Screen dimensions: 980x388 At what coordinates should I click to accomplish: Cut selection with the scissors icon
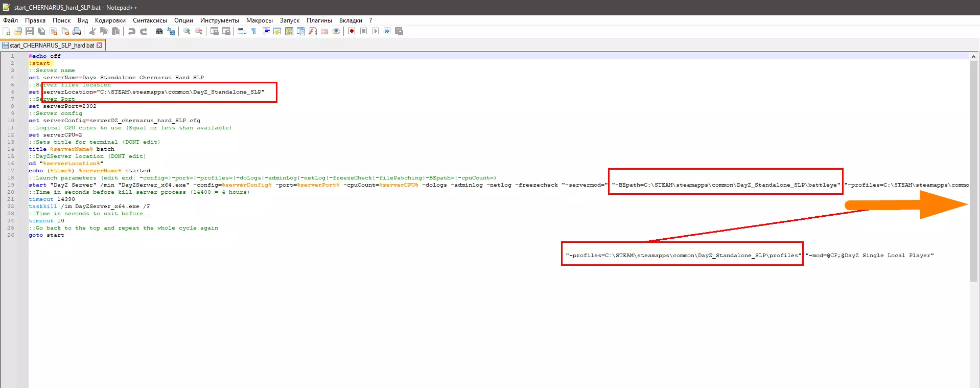tap(92, 31)
